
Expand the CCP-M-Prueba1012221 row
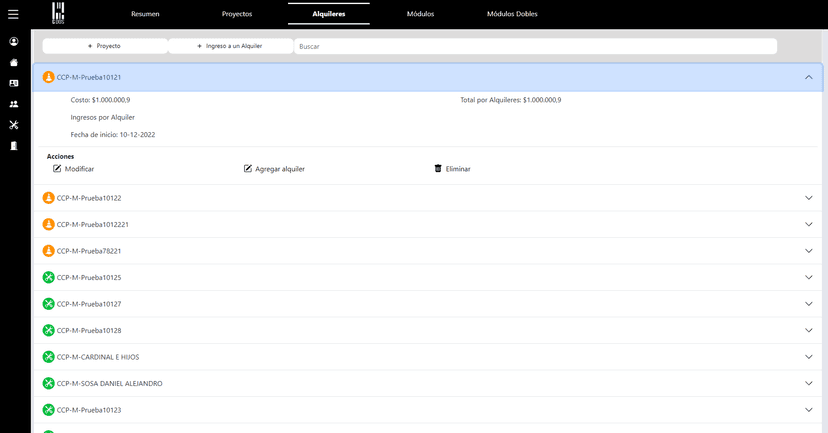point(809,224)
